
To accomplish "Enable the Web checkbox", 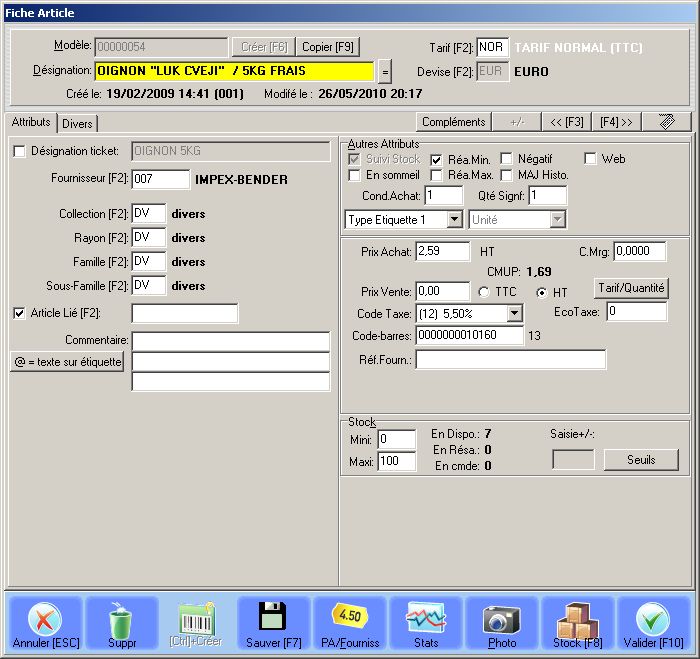I will coord(590,158).
